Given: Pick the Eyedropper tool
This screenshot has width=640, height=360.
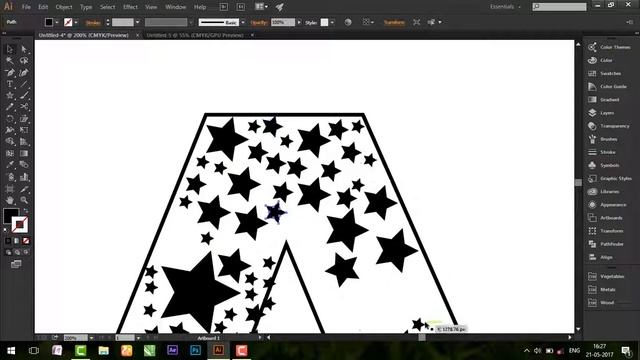Looking at the screenshot, I should [10, 165].
